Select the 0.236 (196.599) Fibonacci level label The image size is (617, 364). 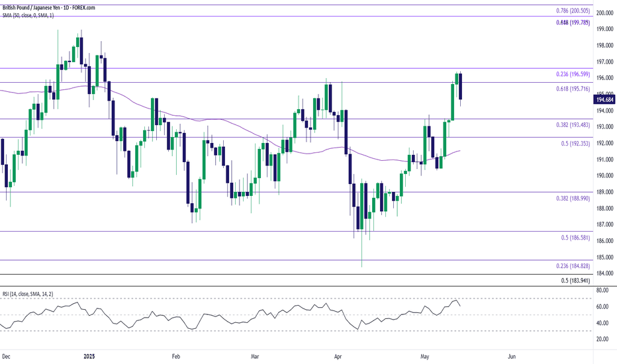573,74
